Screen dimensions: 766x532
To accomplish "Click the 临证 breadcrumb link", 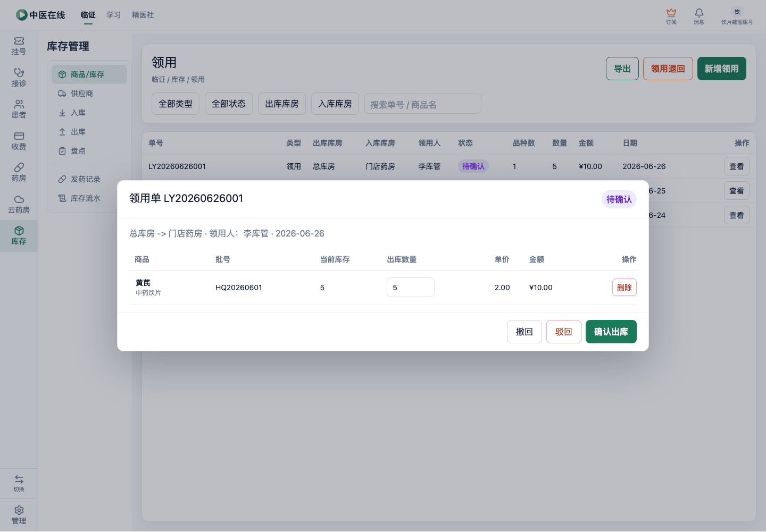I will coord(159,79).
